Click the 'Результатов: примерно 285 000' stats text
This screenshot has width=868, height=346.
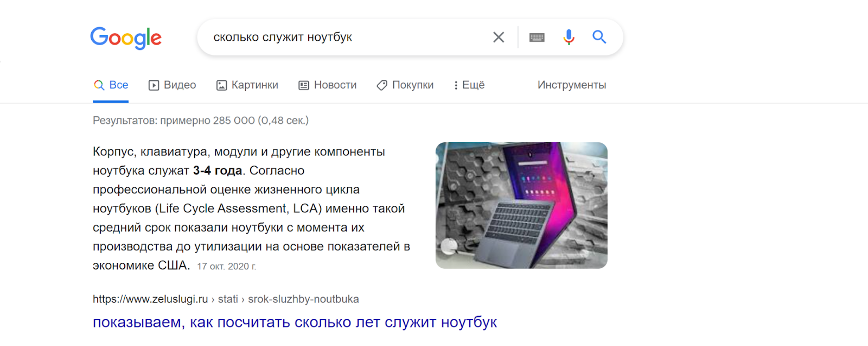pyautogui.click(x=200, y=121)
